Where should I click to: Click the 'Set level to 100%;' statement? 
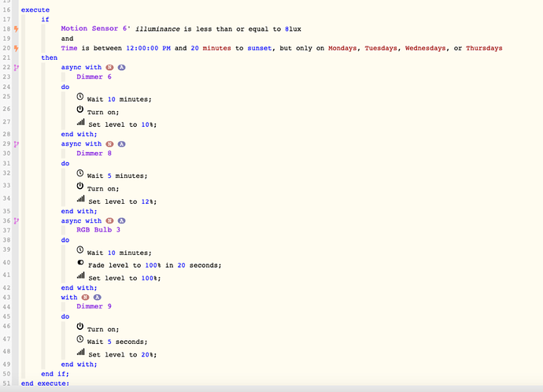click(x=124, y=278)
